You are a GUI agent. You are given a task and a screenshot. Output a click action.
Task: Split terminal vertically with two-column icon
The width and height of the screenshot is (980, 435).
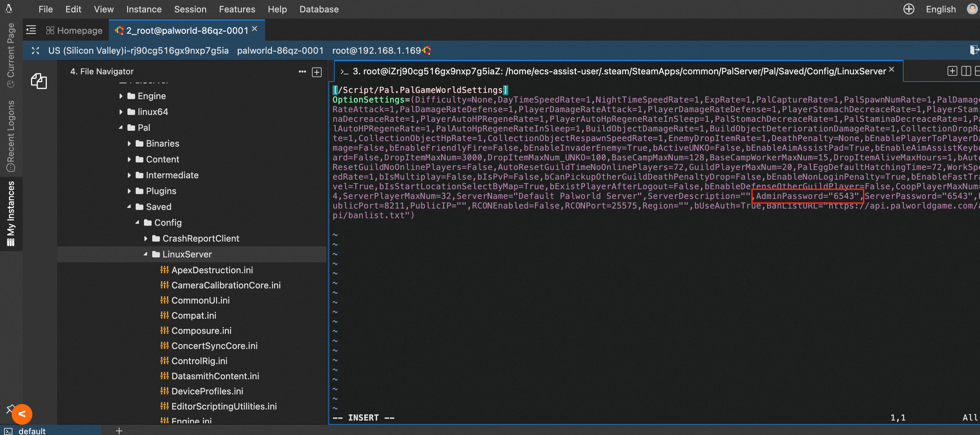(x=966, y=71)
